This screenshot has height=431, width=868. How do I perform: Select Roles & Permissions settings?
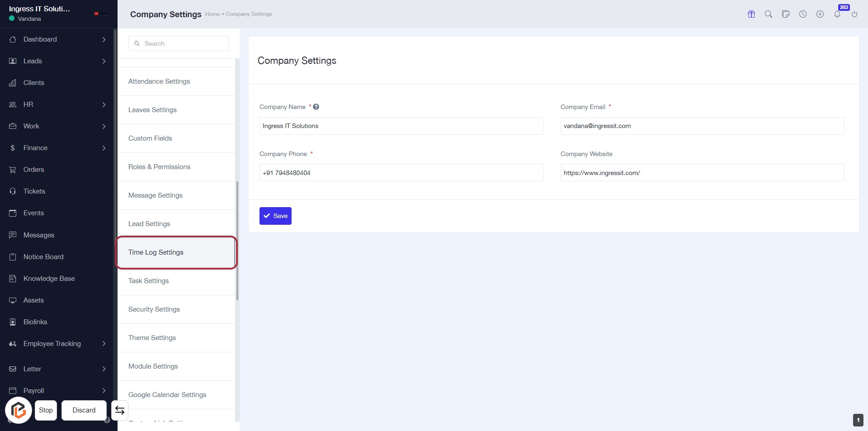(159, 167)
